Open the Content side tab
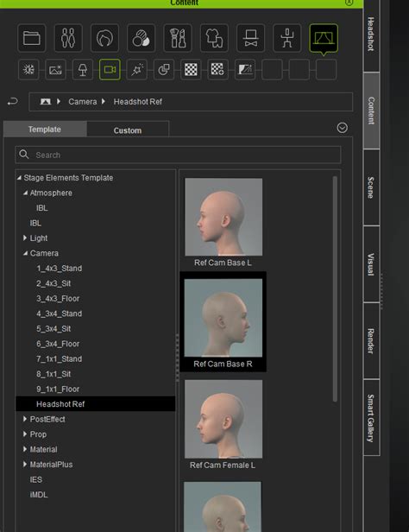409x532 pixels. click(371, 111)
